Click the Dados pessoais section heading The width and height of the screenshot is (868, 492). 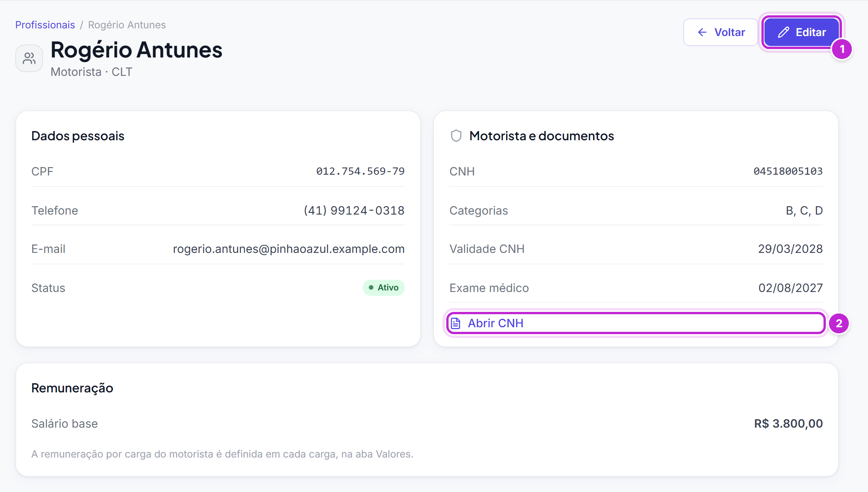(78, 136)
